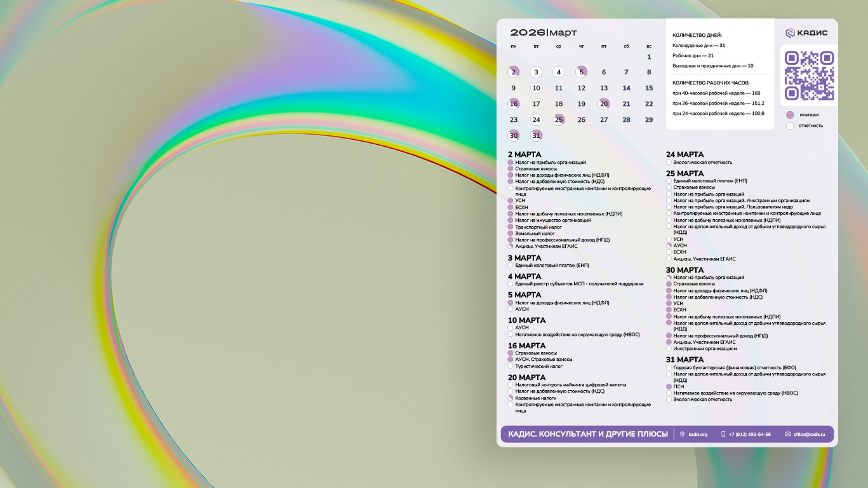Select circled date 25 in the calendar
868x488 pixels.
[x=559, y=120]
